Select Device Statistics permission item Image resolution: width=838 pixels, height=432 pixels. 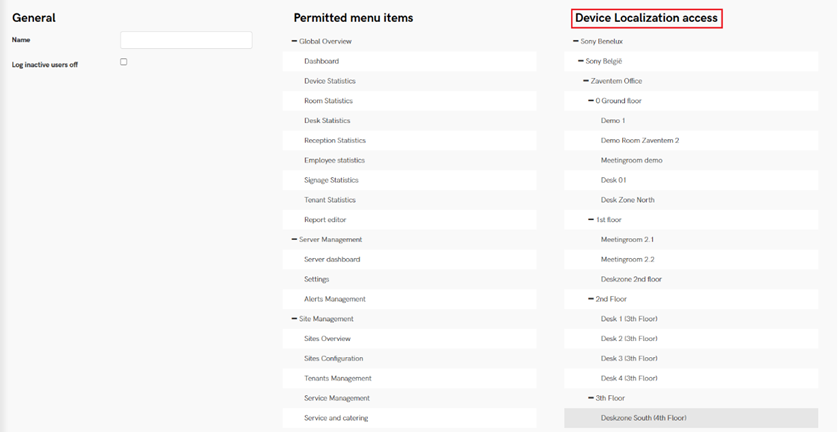[x=329, y=81]
